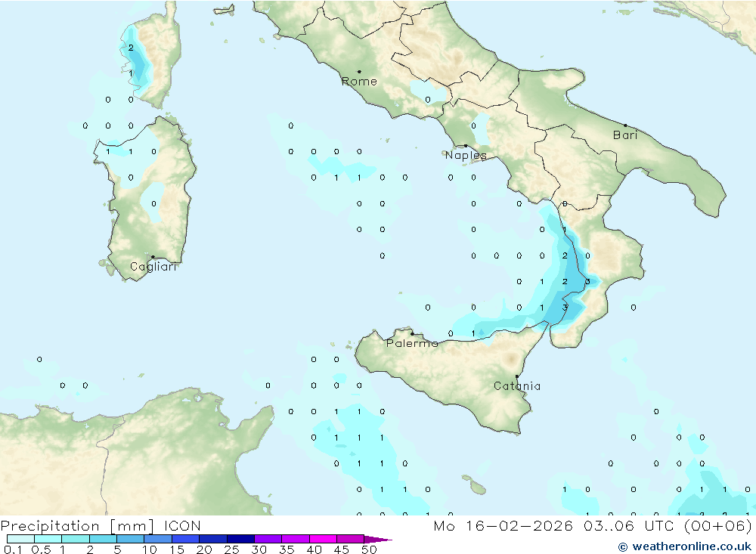Click the Naples city label
Image resolution: width=756 pixels, height=554 pixels.
point(465,155)
